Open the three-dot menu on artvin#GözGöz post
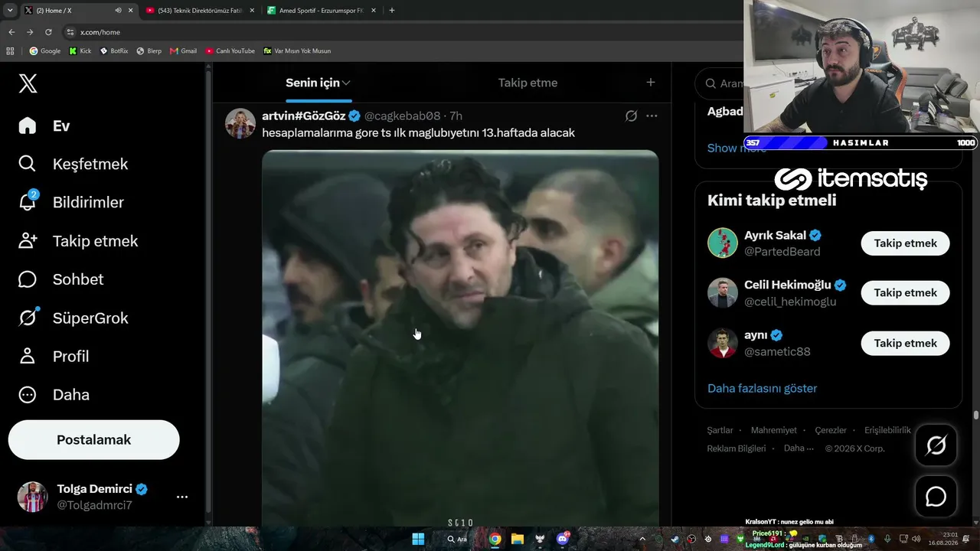The width and height of the screenshot is (980, 551). tap(652, 116)
